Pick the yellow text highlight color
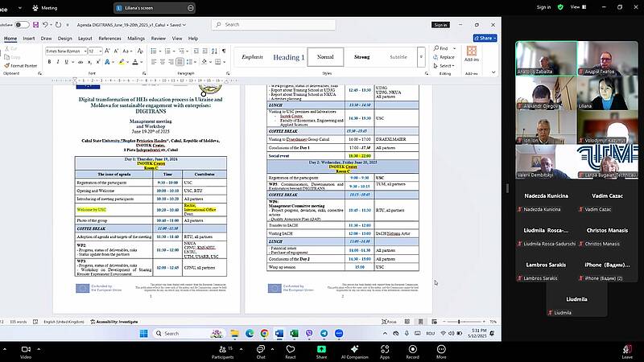The height and width of the screenshot is (362, 644). pyautogui.click(x=122, y=62)
